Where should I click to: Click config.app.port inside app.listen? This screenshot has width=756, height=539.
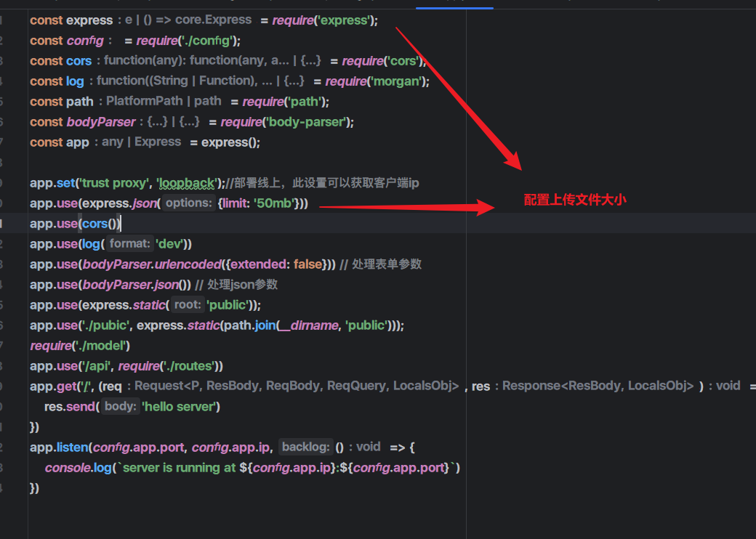coord(140,447)
